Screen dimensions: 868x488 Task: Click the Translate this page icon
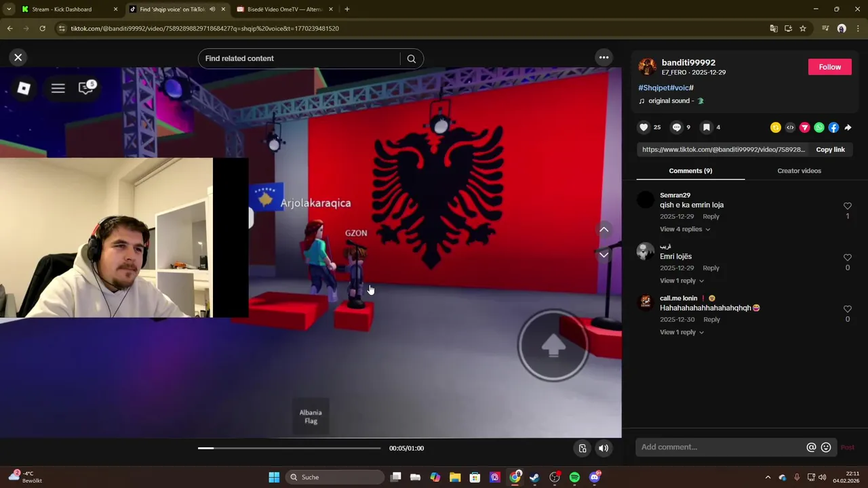[774, 28]
